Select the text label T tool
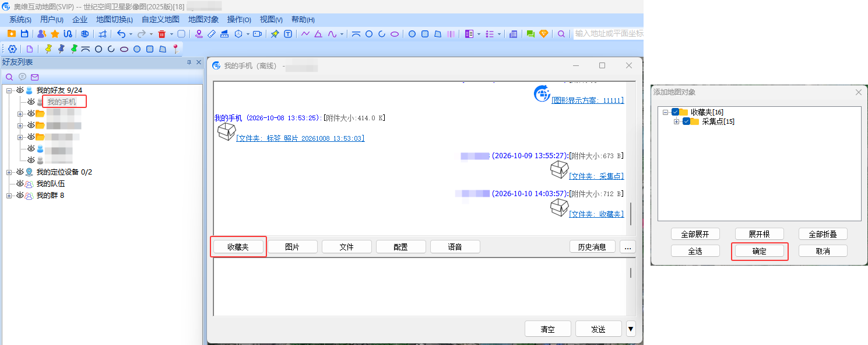 (288, 34)
